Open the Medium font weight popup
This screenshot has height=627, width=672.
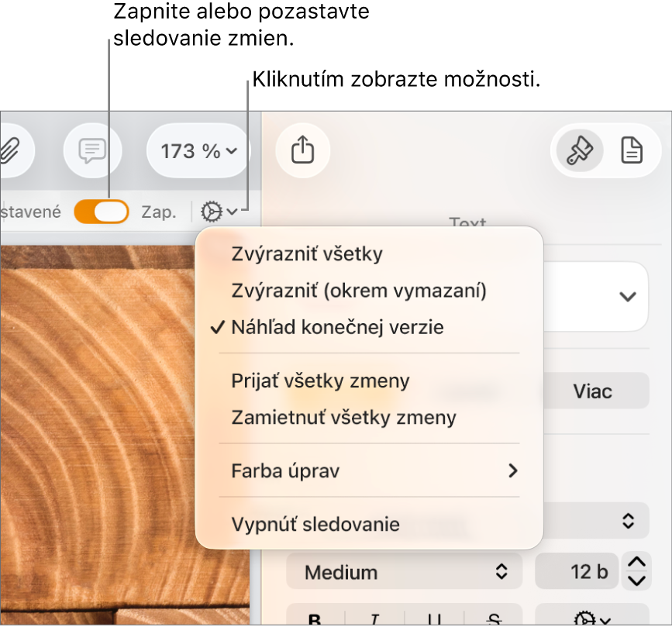[404, 572]
